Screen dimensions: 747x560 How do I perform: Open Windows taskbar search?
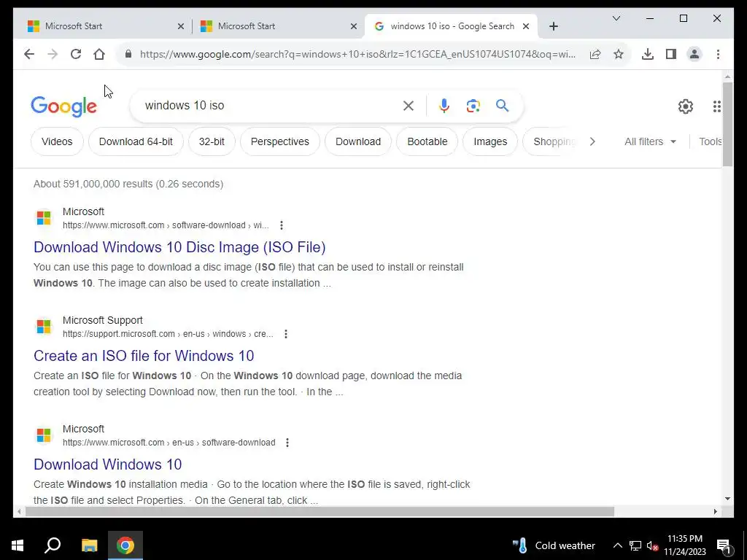(53, 545)
